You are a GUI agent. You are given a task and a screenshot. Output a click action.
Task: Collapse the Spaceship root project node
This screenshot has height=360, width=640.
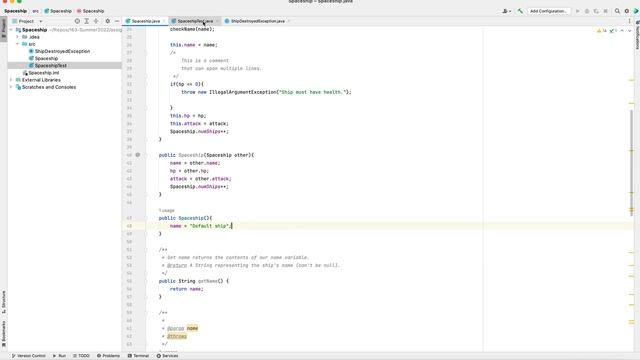11,30
